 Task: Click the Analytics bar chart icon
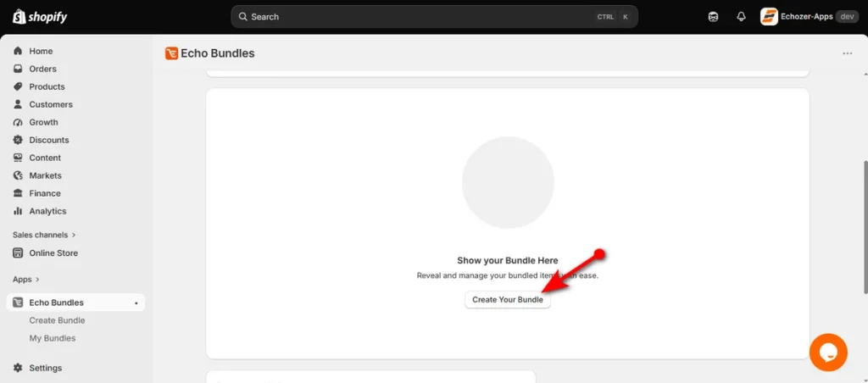tap(18, 211)
